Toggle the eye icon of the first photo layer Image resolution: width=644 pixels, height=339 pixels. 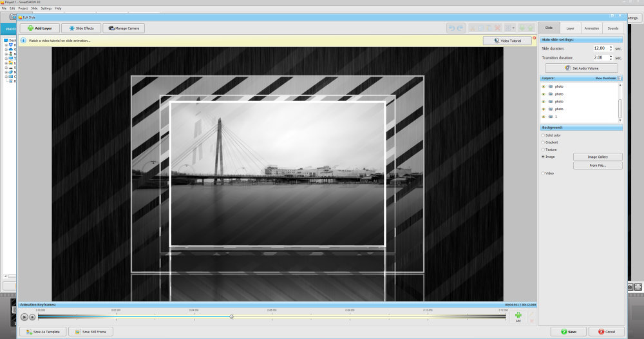544,86
